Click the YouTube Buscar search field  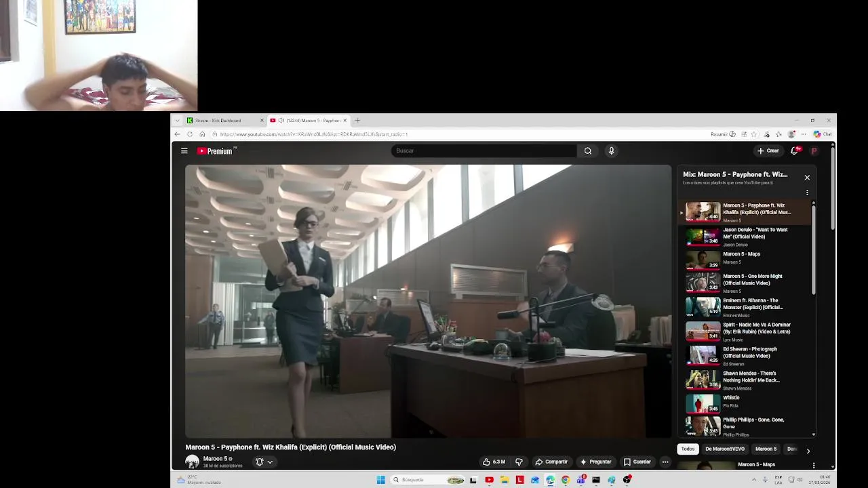click(x=484, y=150)
